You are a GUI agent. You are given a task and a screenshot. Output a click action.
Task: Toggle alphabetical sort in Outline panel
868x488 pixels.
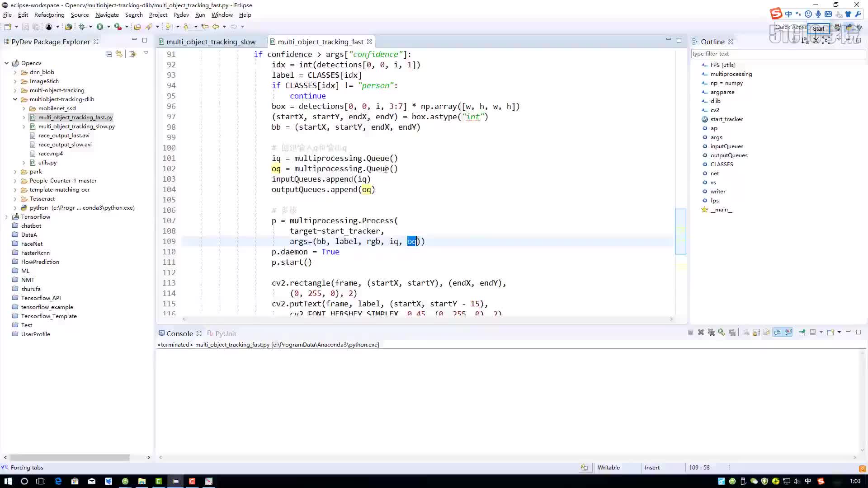point(805,41)
